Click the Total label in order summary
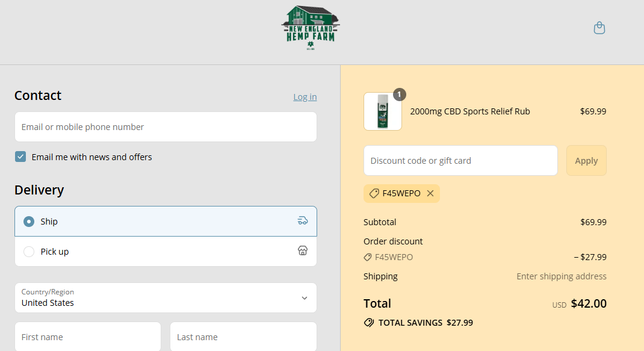Viewport: 644px width, 351px height. (377, 303)
